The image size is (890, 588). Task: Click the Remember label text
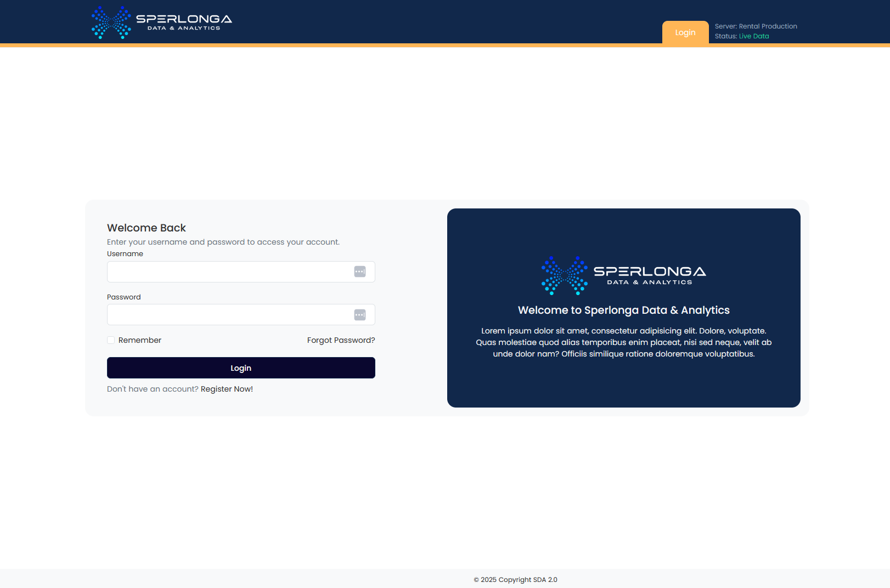(140, 340)
